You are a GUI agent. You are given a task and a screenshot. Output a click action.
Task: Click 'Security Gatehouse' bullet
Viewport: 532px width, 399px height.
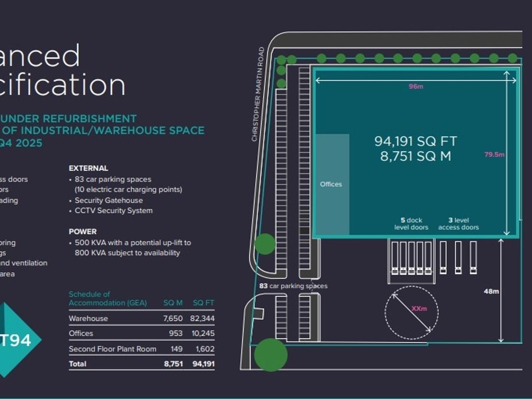[x=109, y=200]
